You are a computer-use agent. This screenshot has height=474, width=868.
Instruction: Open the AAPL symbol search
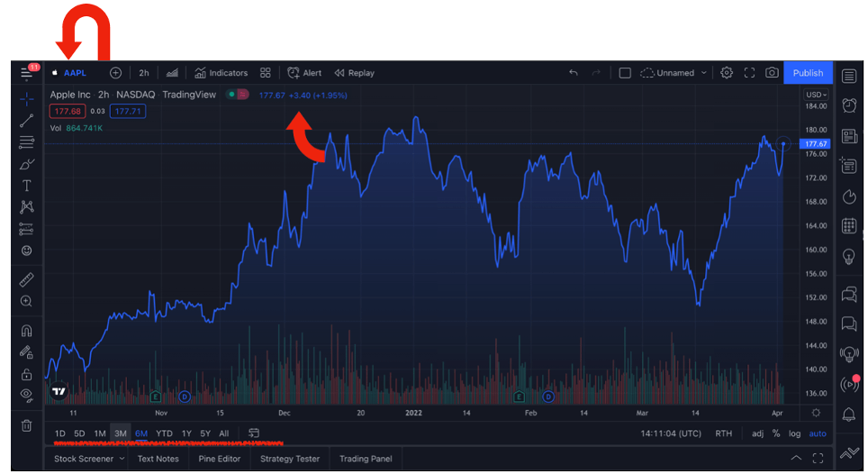coord(75,73)
